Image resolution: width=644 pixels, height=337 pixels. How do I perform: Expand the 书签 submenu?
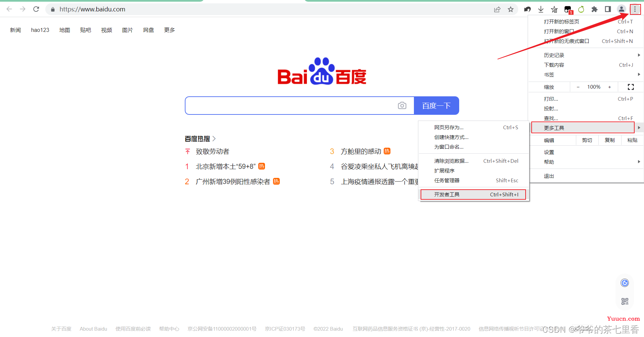(x=586, y=75)
